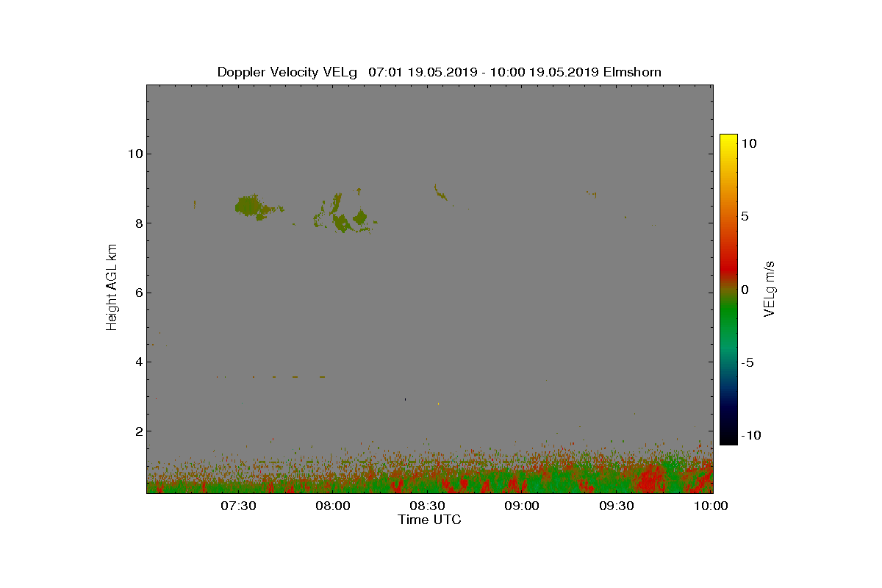Click the 'Time UTC' axis label
882x588 pixels.
point(429,520)
